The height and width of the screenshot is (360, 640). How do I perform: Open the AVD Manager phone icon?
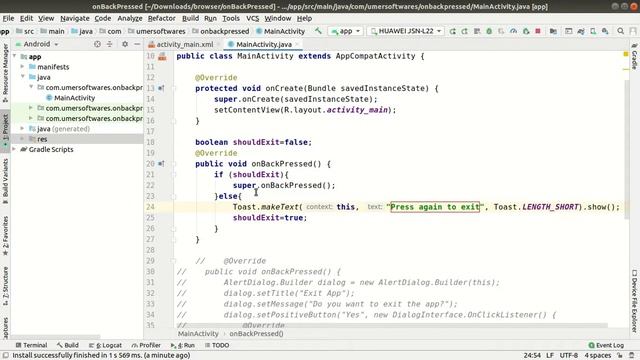point(593,31)
